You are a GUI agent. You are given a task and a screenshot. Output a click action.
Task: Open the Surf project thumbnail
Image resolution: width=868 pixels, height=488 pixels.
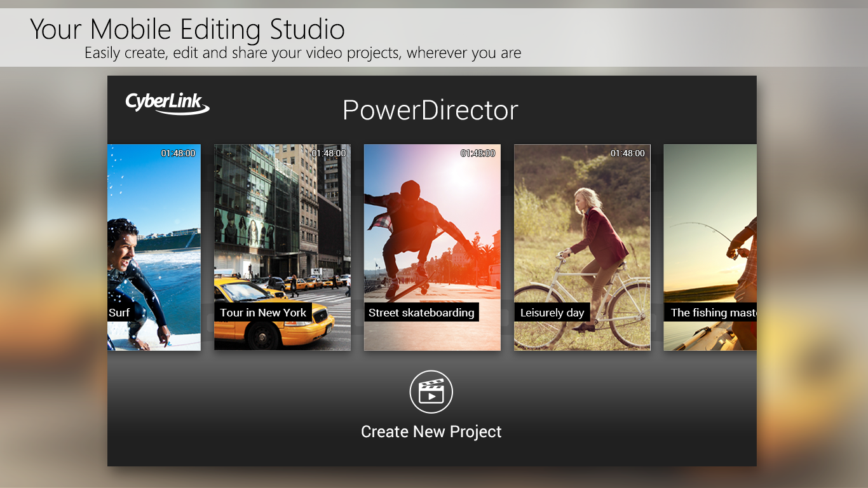click(154, 247)
